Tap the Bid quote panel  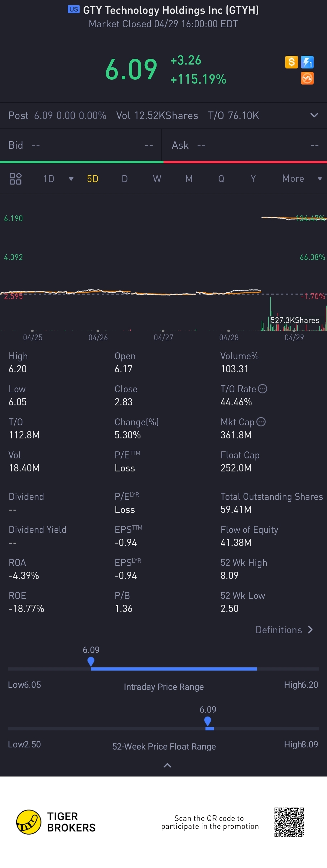(81, 145)
